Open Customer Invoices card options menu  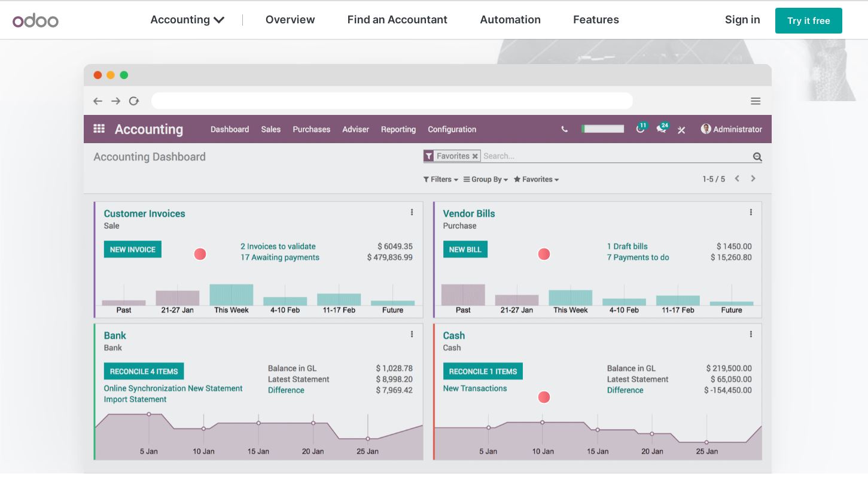(x=412, y=212)
